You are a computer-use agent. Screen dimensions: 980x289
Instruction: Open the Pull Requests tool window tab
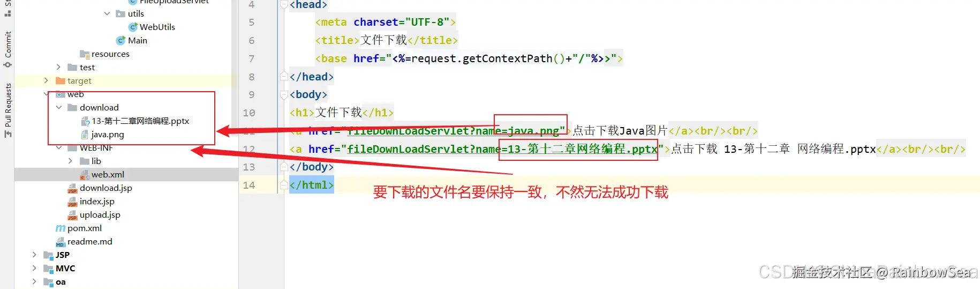pyautogui.click(x=7, y=110)
